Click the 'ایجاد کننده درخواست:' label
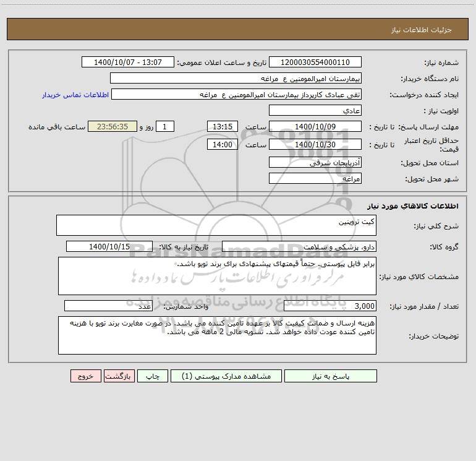Viewport: 476px width, 461px height. tap(424, 95)
